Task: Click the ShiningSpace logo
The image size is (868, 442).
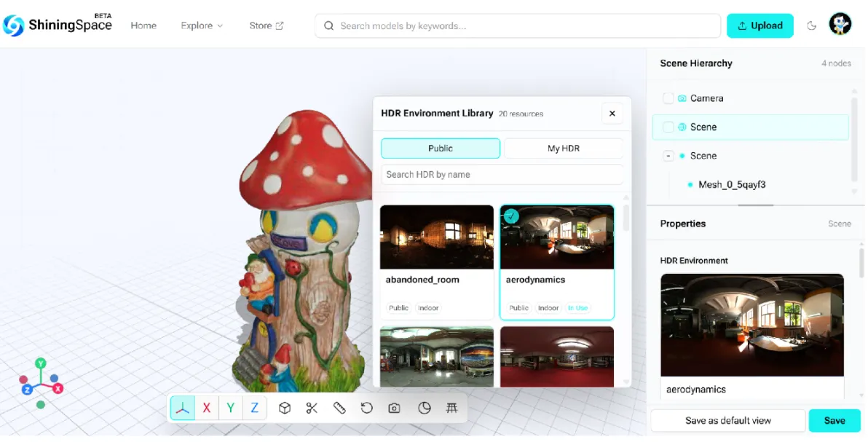Action: [57, 25]
